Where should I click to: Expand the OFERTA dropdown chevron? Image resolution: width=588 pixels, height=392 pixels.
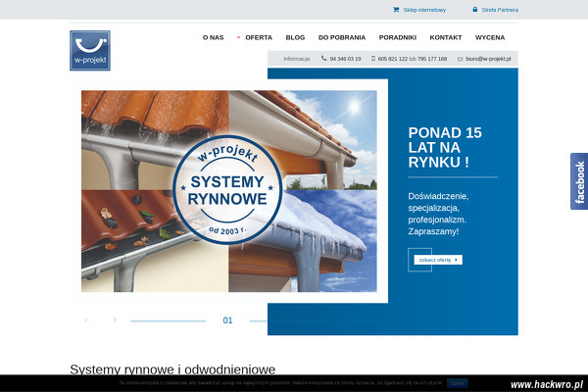[x=238, y=37]
